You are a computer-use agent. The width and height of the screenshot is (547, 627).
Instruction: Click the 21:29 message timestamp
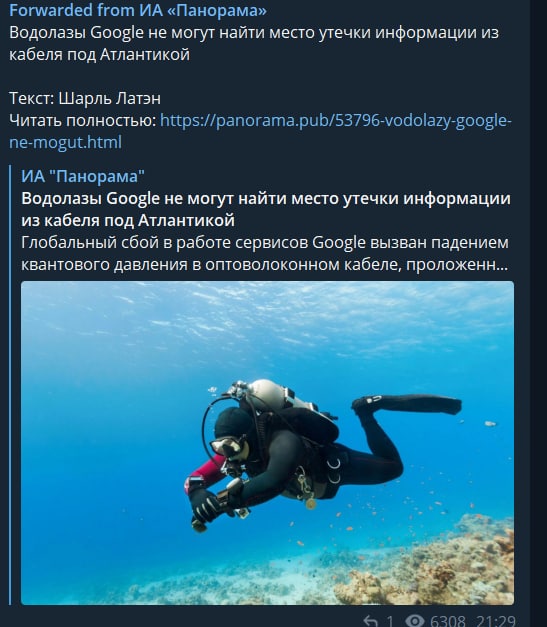tap(496, 621)
